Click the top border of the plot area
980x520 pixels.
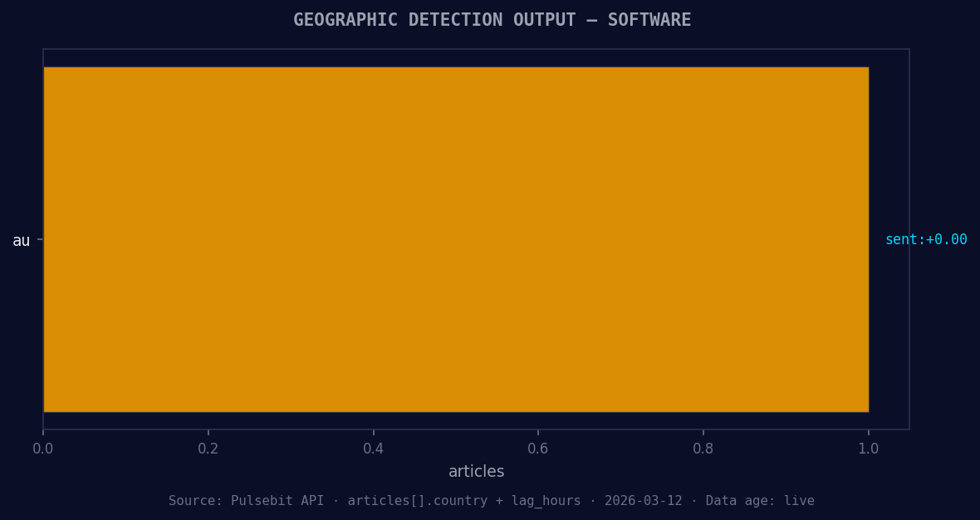(x=476, y=49)
